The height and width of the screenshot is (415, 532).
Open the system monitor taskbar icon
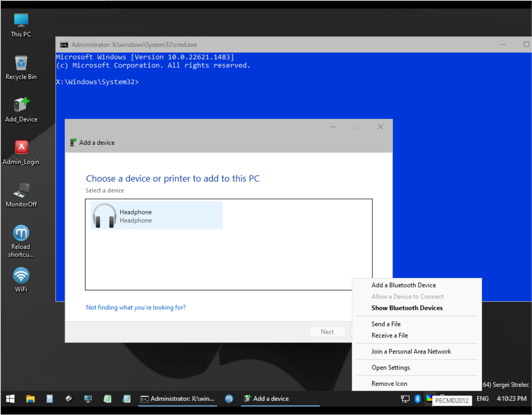[x=88, y=399]
